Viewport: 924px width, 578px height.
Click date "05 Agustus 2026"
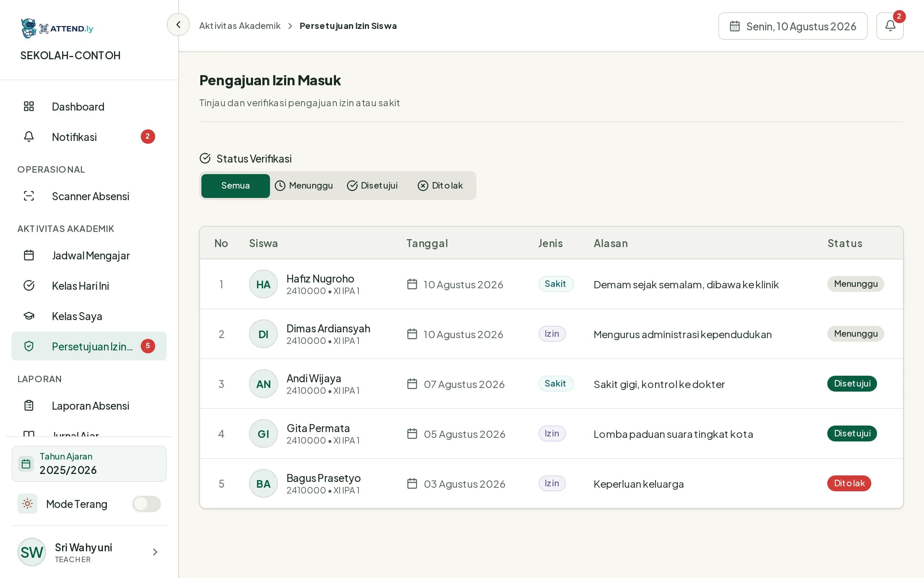click(464, 434)
